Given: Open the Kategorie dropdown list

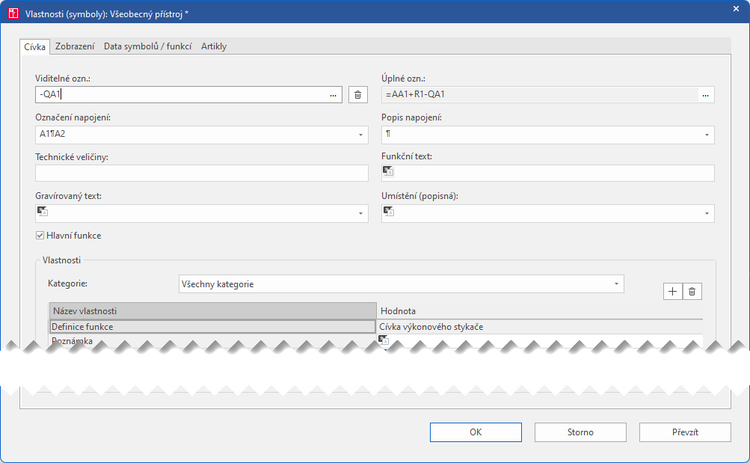Looking at the screenshot, I should 615,284.
